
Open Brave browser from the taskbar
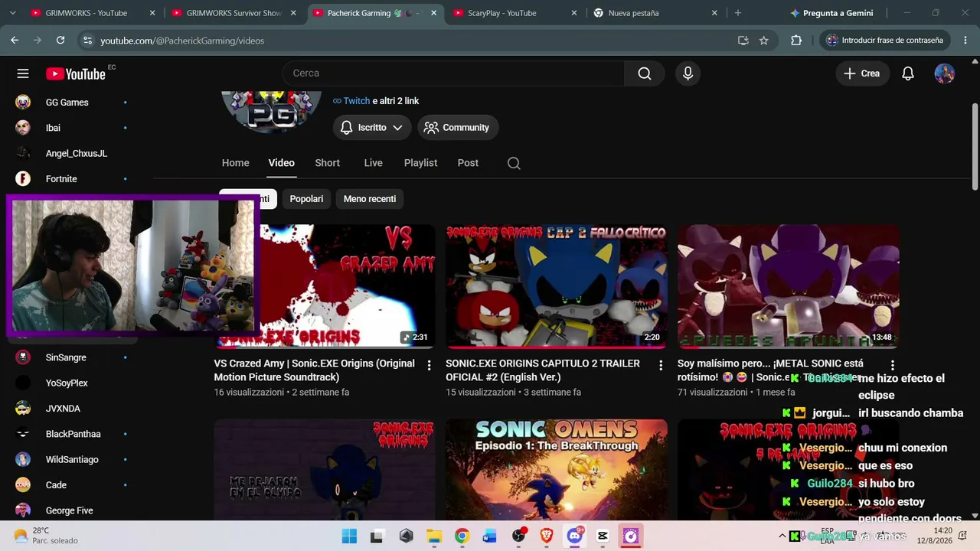pos(547,536)
